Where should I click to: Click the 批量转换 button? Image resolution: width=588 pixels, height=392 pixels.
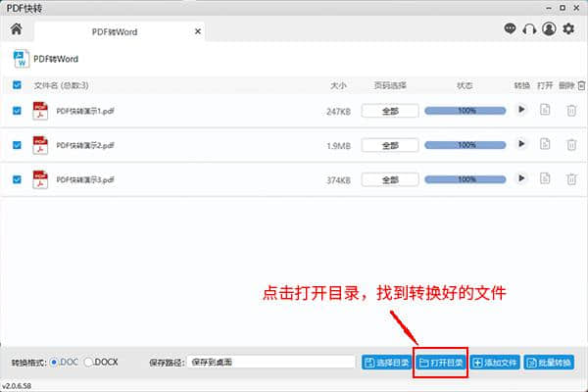pyautogui.click(x=549, y=363)
